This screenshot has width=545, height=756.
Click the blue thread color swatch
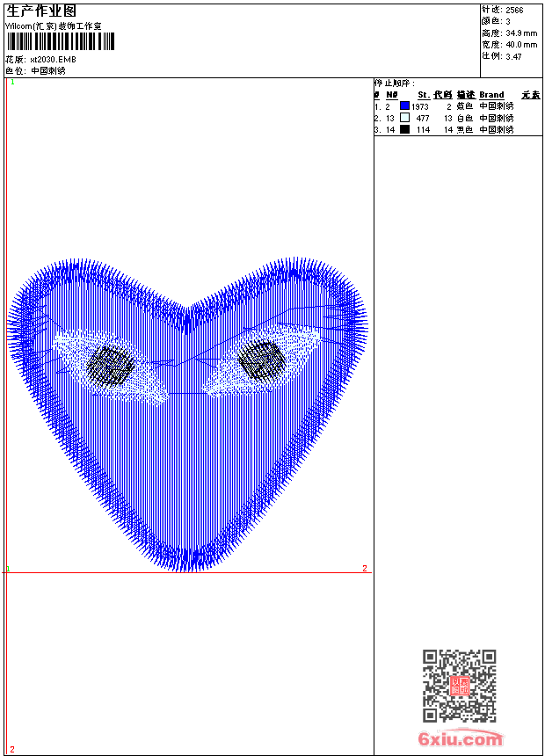pos(404,105)
